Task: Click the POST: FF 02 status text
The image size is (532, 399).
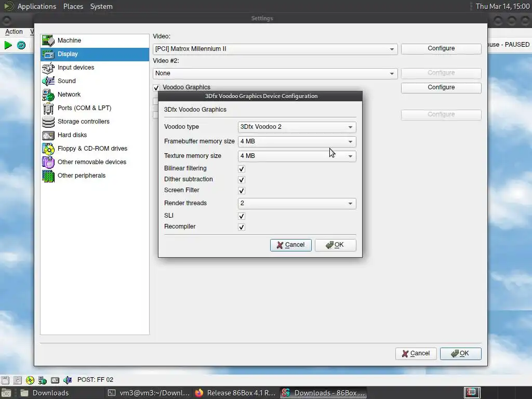Action: [x=96, y=380]
